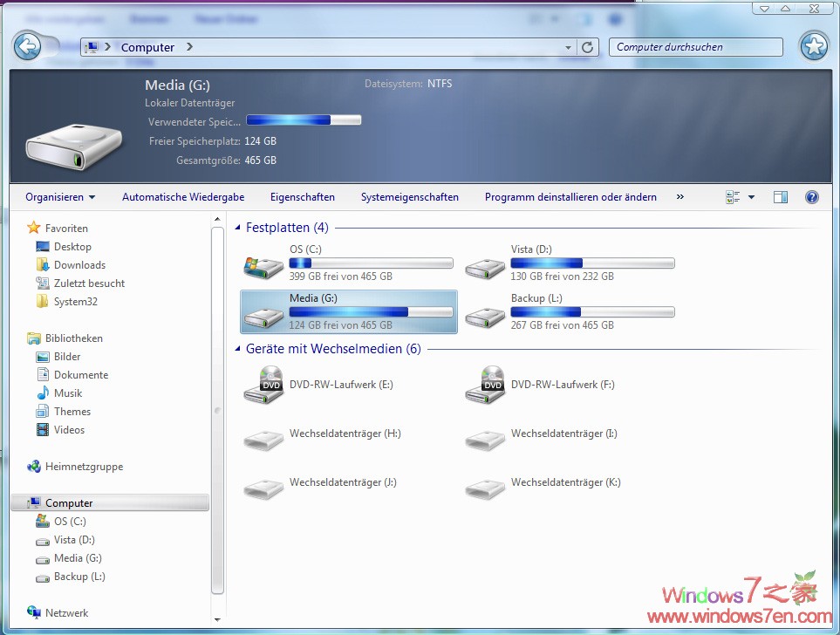Viewport: 840px width, 635px height.
Task: Click the star icon next to the search box
Action: pyautogui.click(x=813, y=46)
